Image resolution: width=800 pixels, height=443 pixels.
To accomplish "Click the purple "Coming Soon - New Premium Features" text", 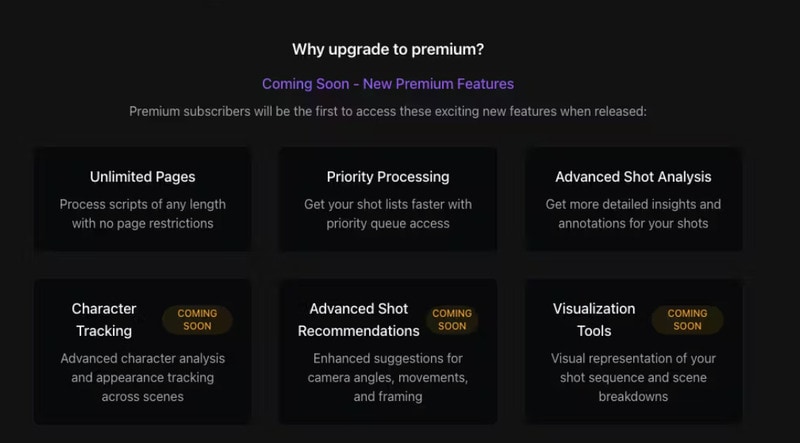I will coord(388,84).
